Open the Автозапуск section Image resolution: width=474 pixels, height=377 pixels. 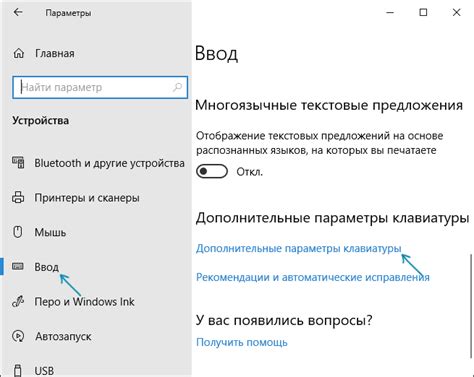(x=63, y=336)
